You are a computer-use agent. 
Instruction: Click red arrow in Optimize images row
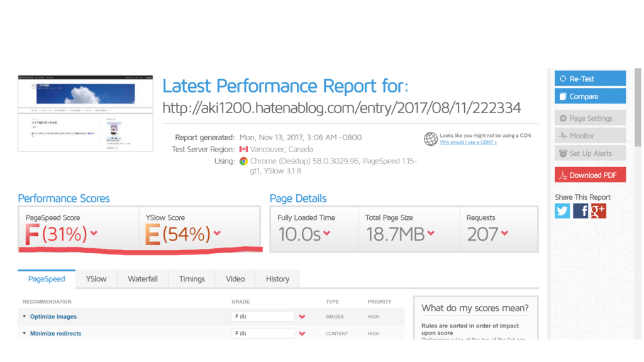pyautogui.click(x=303, y=317)
